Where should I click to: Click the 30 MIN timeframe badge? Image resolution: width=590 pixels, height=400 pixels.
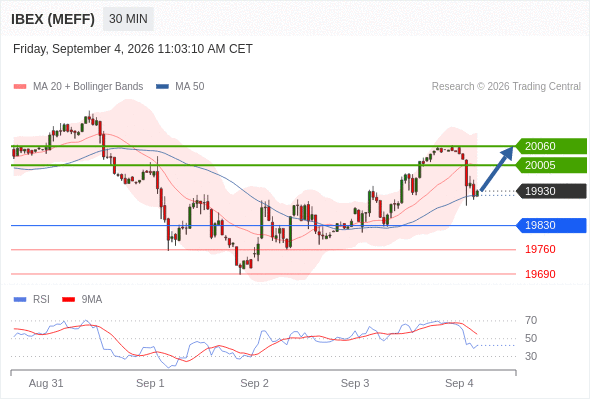128,19
